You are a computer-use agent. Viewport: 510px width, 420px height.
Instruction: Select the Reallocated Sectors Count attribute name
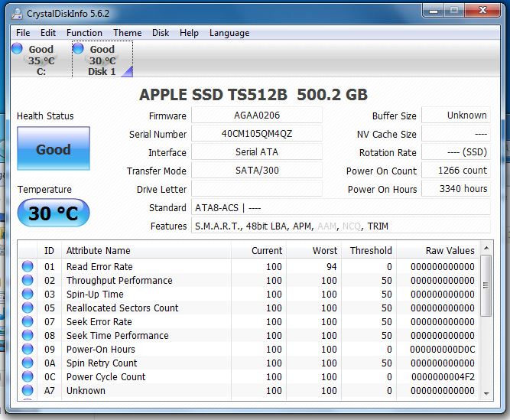coord(122,308)
